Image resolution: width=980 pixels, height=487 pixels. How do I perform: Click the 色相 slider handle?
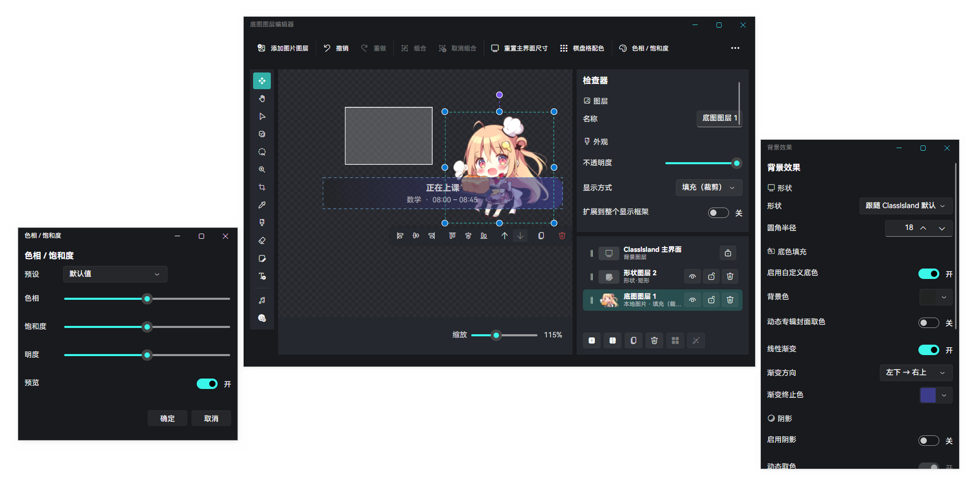(x=147, y=299)
